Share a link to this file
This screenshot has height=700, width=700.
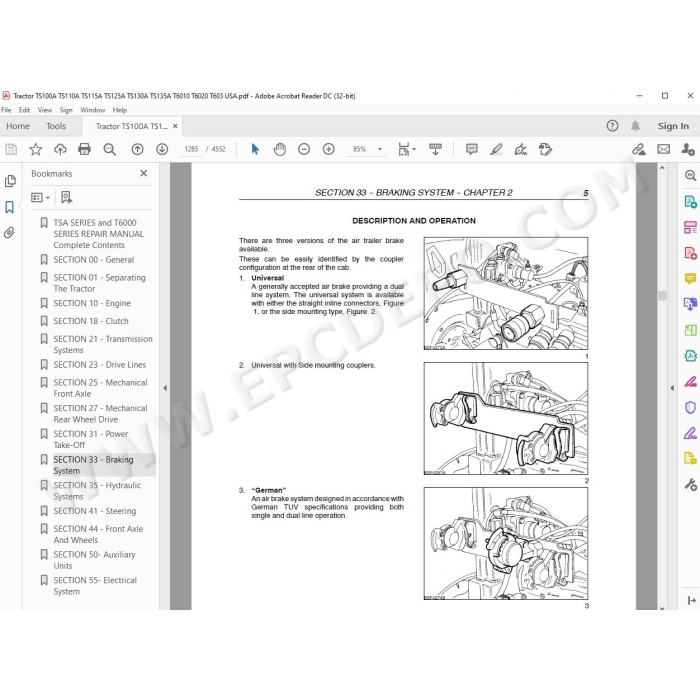[639, 149]
